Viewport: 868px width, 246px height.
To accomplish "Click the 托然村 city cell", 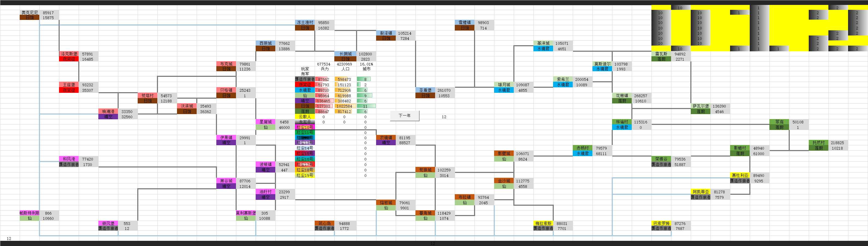I will (x=818, y=143).
